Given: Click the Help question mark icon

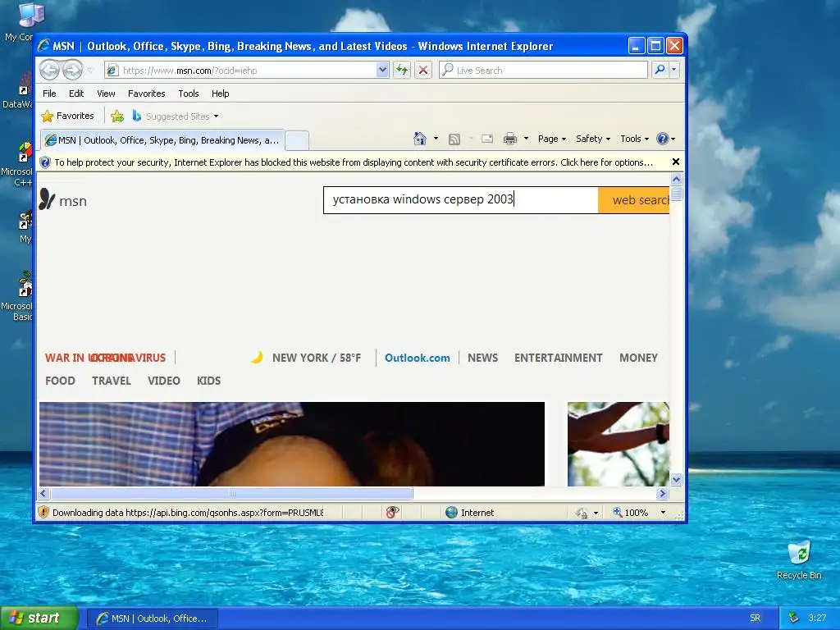Looking at the screenshot, I should (663, 139).
